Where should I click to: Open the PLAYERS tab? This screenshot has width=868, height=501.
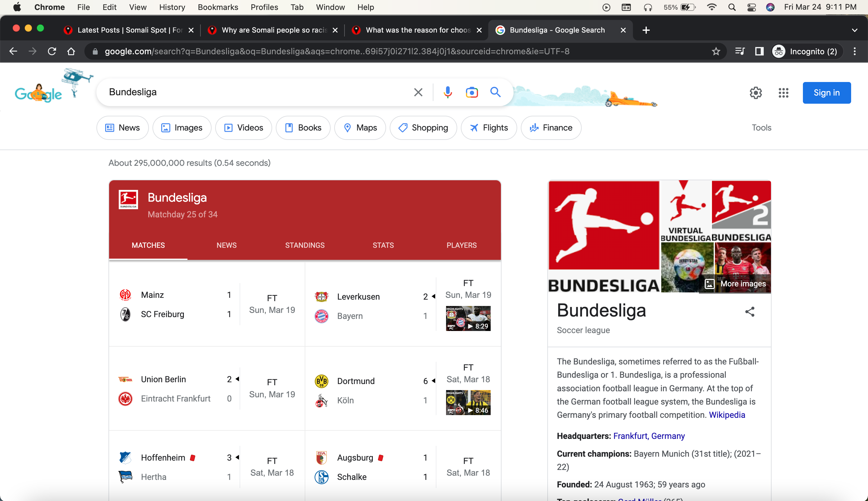[462, 245]
